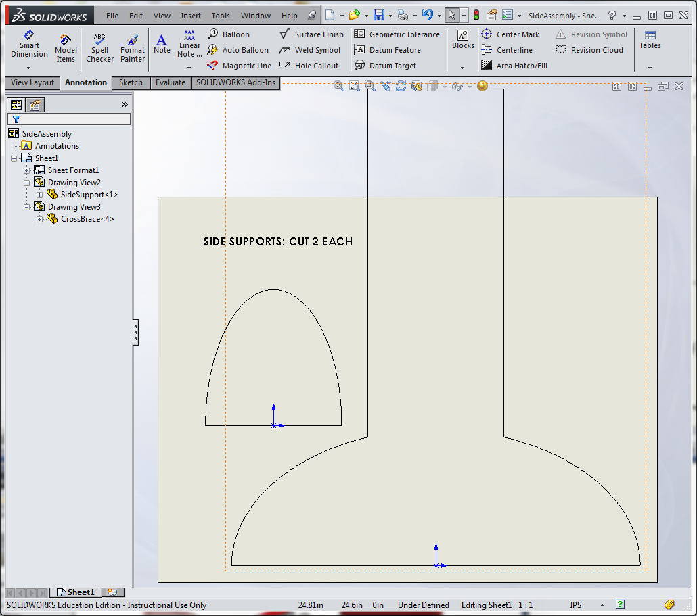Collapse the Drawing View3 node
Screen dimensions: 697x616
pos(26,207)
